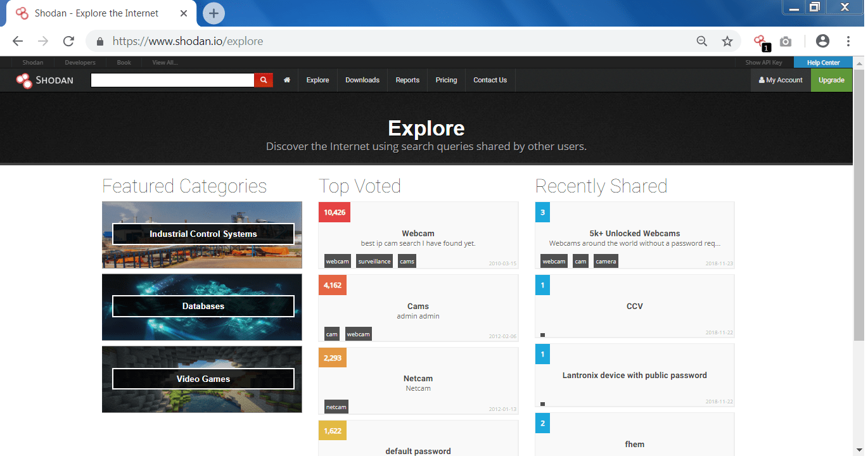
Task: Open the Shodan browser extension icon
Action: point(760,42)
